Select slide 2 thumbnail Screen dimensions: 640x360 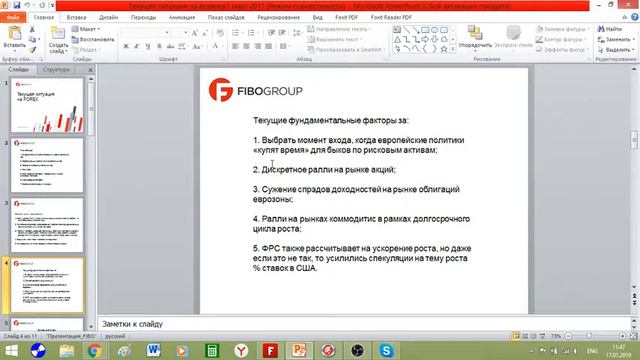(47, 165)
